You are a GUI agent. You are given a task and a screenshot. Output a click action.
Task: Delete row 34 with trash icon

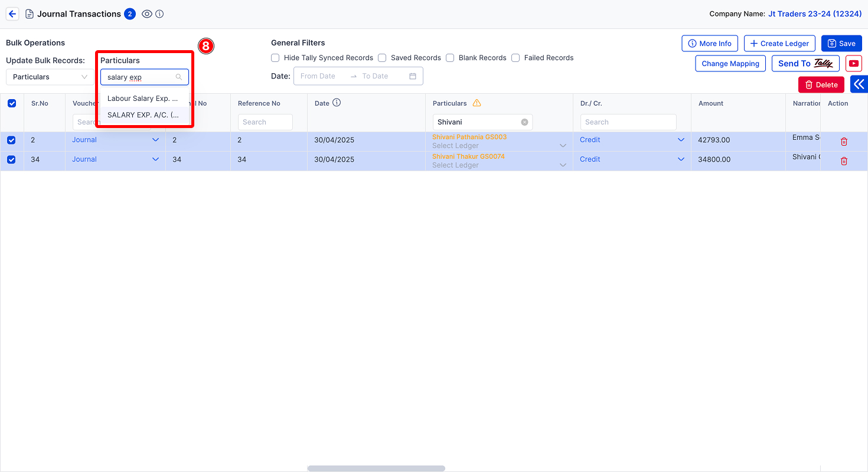[x=844, y=161]
